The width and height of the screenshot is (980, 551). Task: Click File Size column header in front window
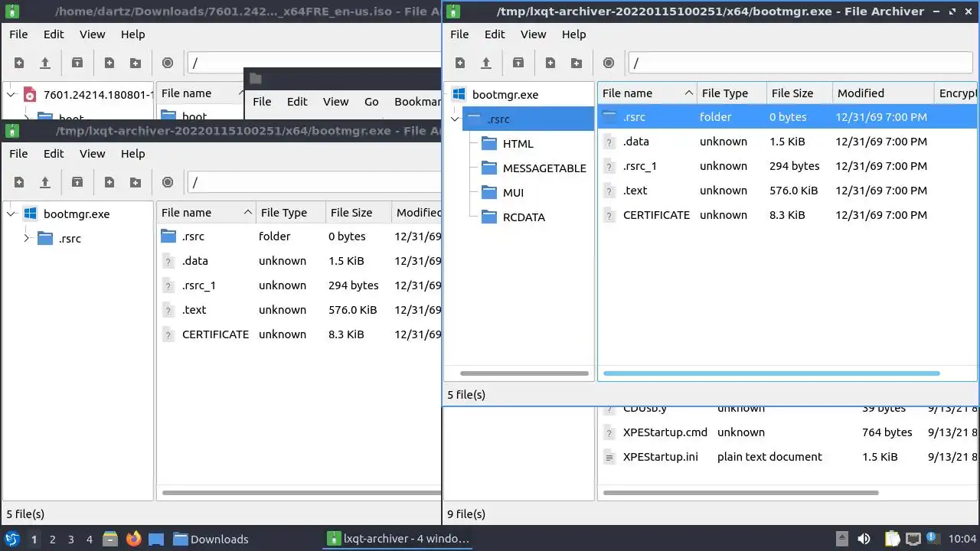point(799,93)
